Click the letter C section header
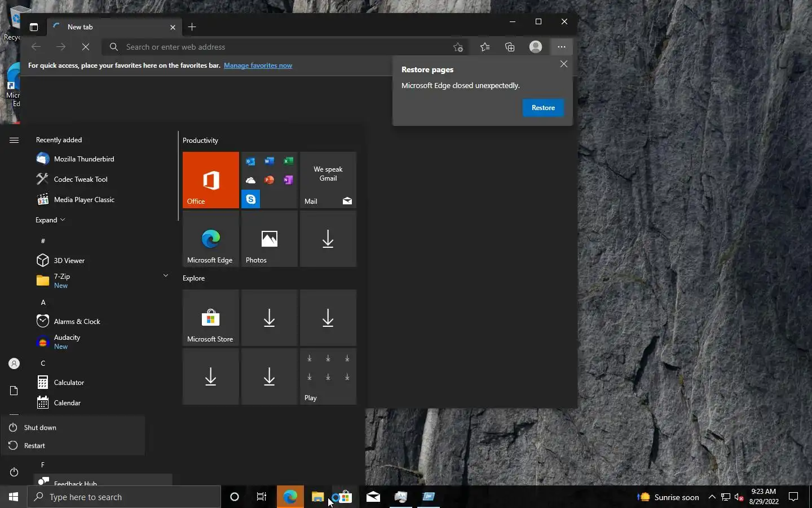 [43, 364]
